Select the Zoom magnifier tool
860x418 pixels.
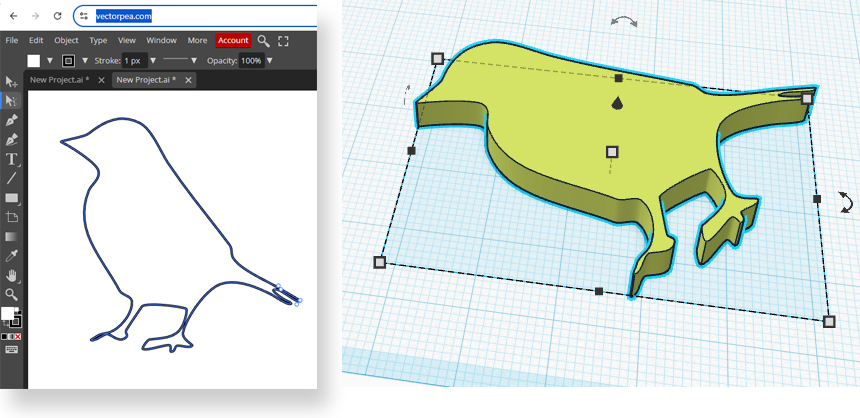tap(12, 295)
